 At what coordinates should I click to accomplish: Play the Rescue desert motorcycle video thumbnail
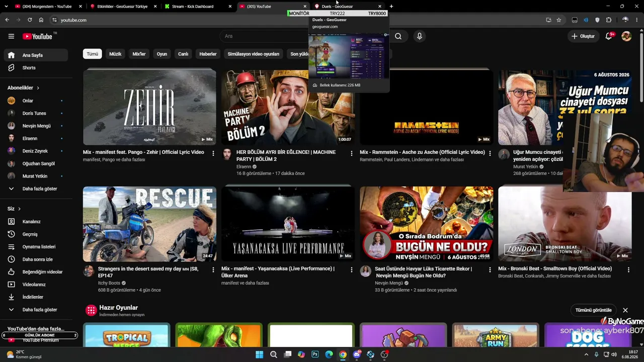tap(149, 224)
